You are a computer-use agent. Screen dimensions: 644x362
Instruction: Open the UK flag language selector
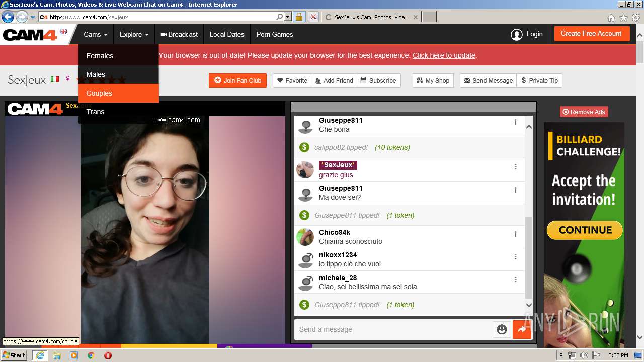click(x=63, y=31)
